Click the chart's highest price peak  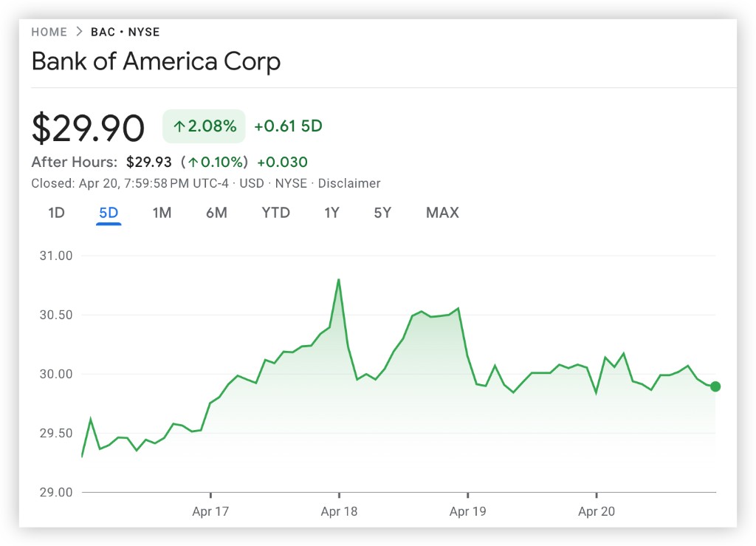point(338,280)
